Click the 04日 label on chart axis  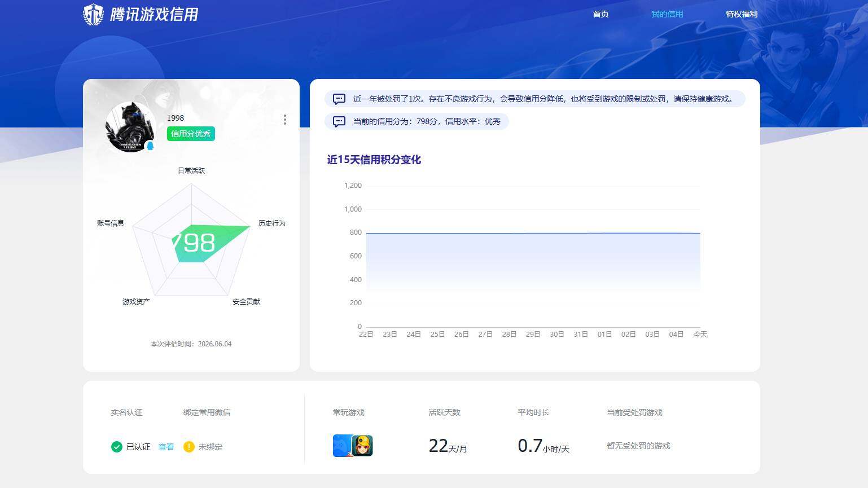click(x=676, y=334)
